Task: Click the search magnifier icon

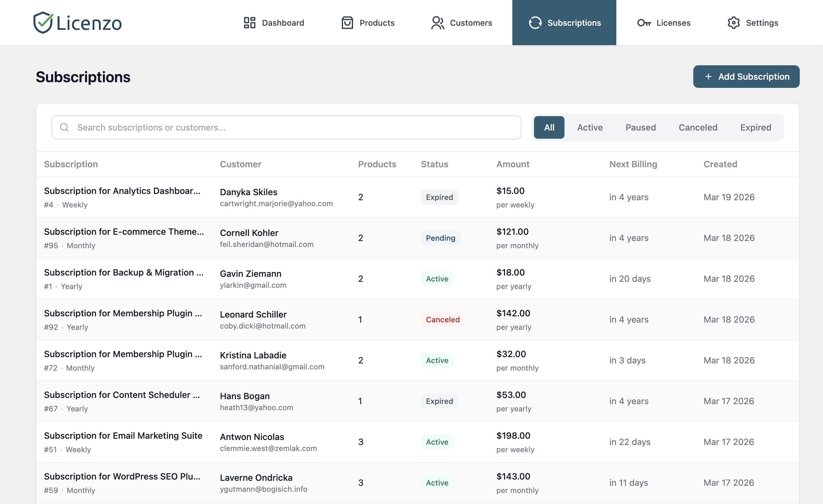Action: coord(64,127)
